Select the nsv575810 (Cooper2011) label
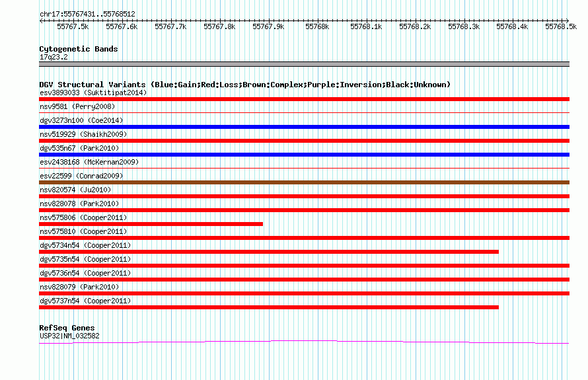 [x=83, y=231]
